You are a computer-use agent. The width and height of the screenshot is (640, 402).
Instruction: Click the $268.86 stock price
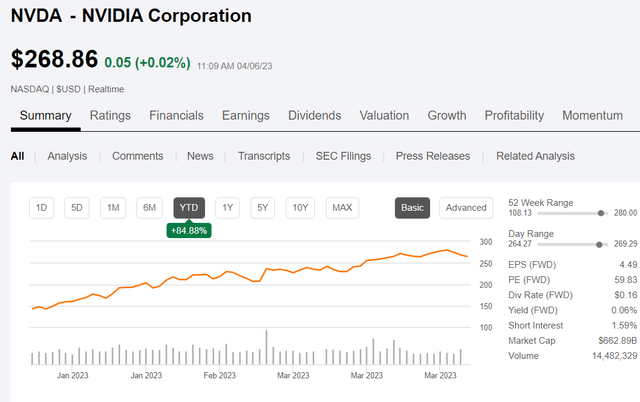54,59
